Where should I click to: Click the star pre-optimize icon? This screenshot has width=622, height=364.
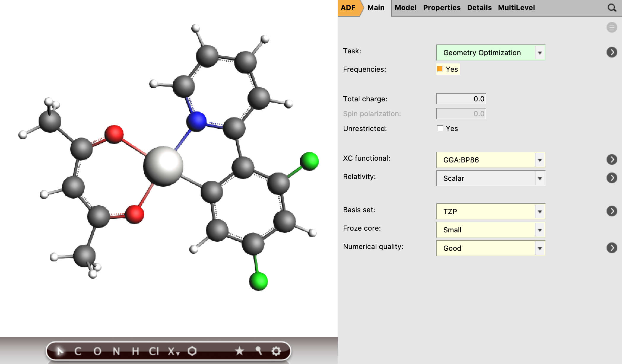point(239,351)
